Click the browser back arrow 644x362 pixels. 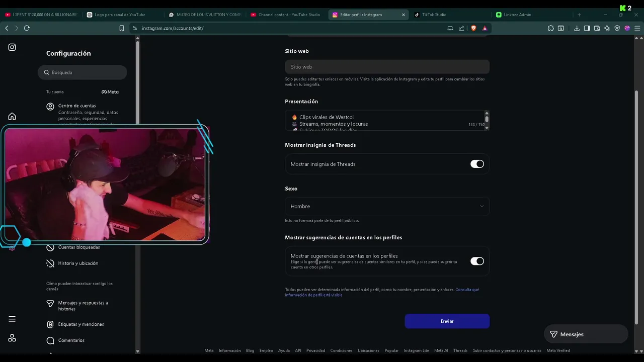pos(7,28)
